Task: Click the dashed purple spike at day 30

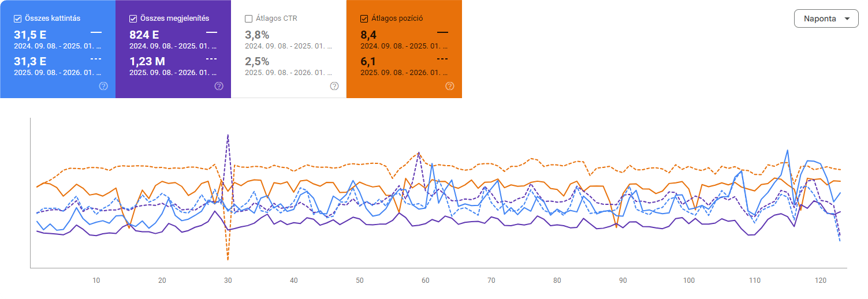Action: [x=228, y=136]
